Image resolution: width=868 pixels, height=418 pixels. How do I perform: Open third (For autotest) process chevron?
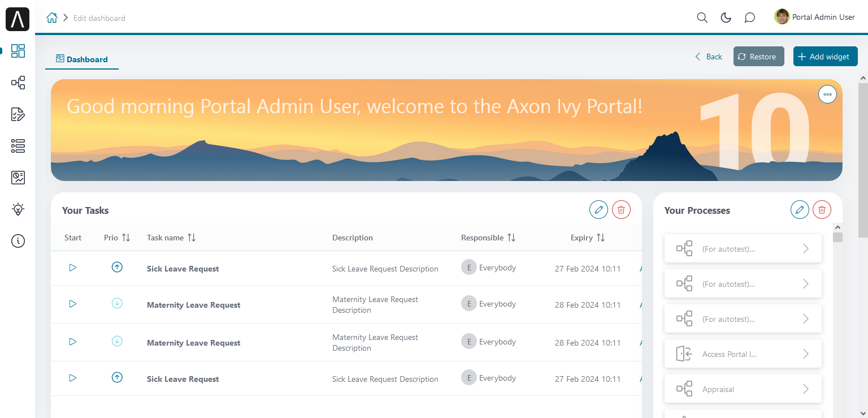pyautogui.click(x=806, y=319)
